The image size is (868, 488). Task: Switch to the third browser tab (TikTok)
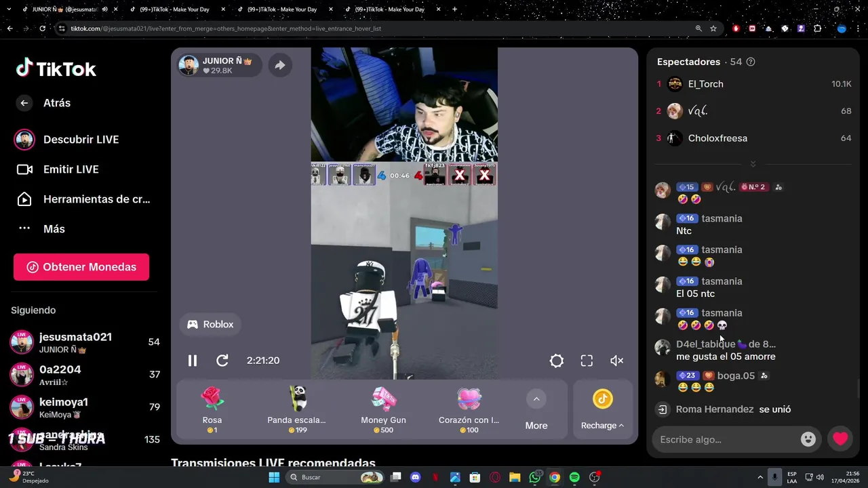coord(281,9)
